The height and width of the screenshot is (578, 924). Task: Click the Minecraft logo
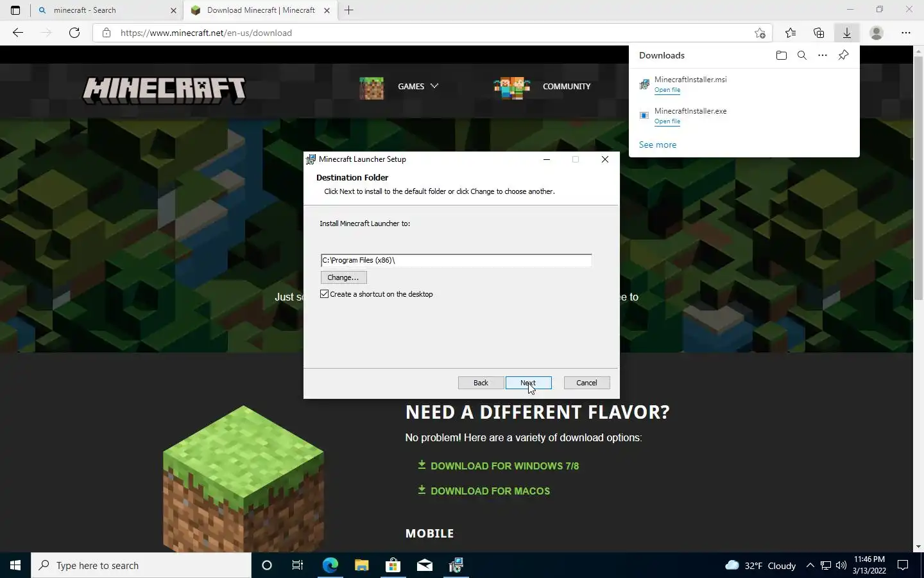[x=164, y=90]
